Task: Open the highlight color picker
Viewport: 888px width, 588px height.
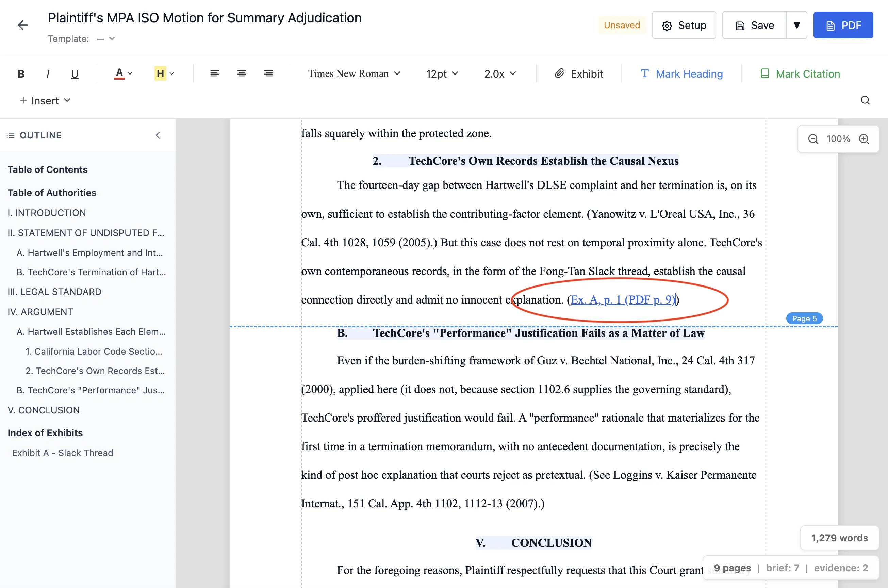Action: pyautogui.click(x=165, y=73)
